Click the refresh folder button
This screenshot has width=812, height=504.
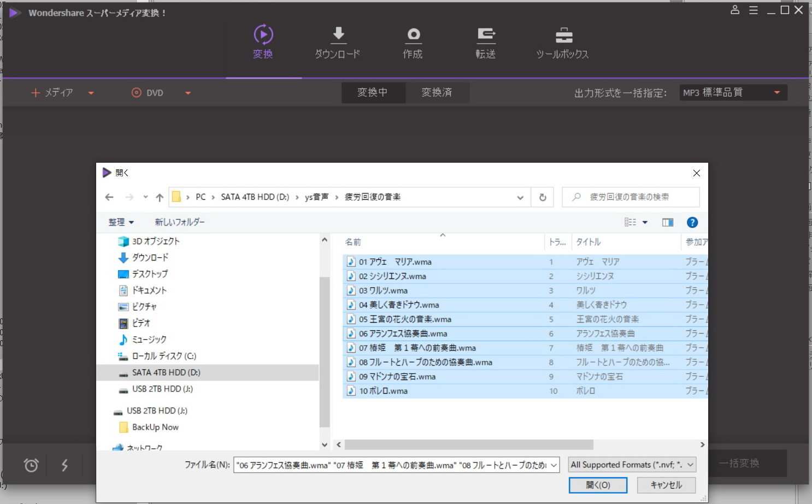pyautogui.click(x=543, y=197)
